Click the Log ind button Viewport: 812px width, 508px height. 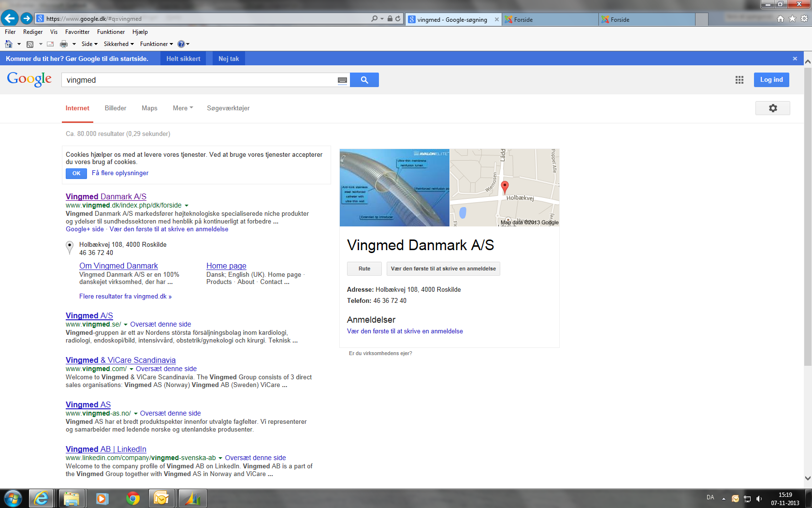coord(771,80)
